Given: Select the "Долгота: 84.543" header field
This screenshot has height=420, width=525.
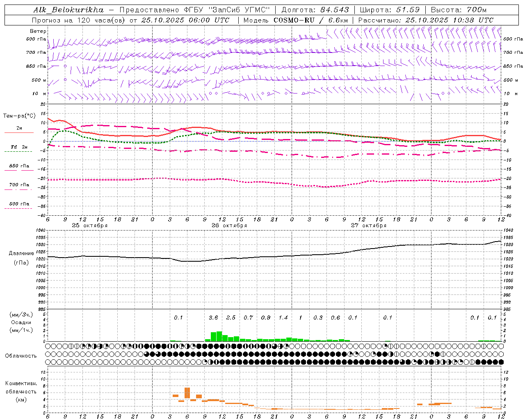Looking at the screenshot, I should pos(315,9).
